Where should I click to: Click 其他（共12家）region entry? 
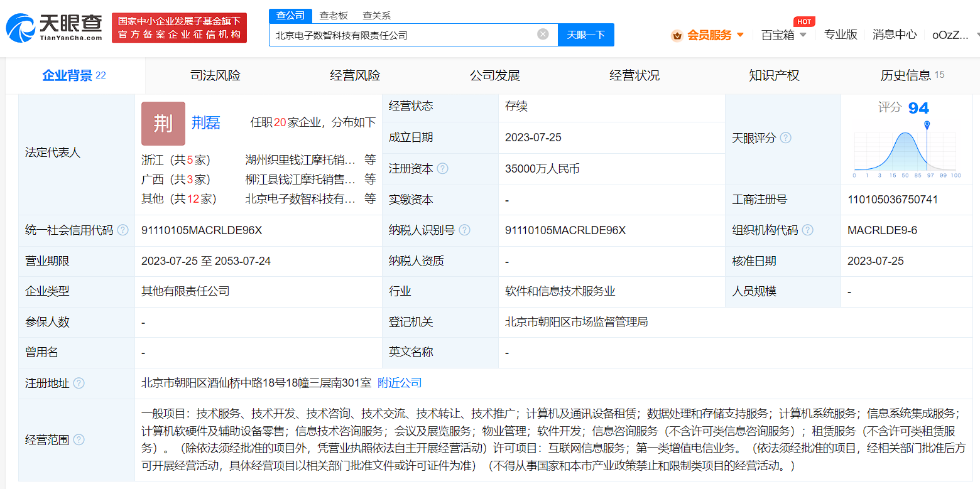click(179, 199)
